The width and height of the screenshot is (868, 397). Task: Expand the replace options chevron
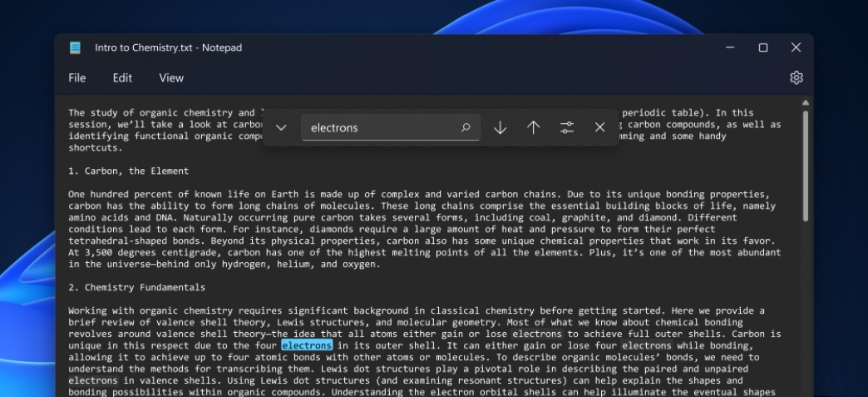(281, 127)
